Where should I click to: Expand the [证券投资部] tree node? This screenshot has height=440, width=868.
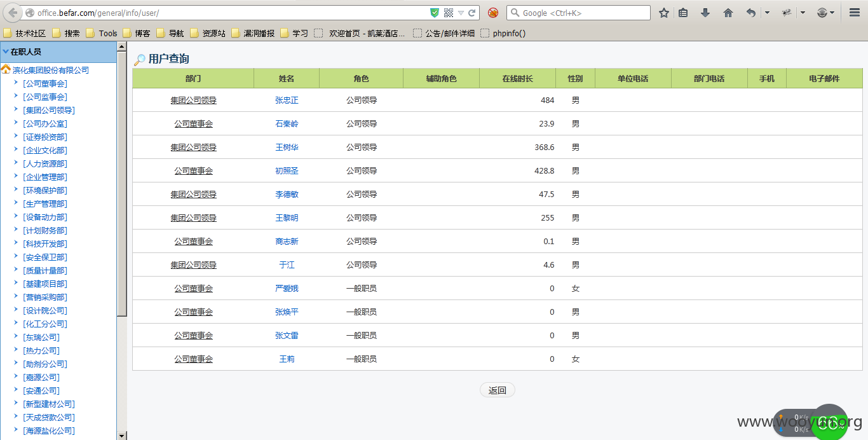point(16,136)
